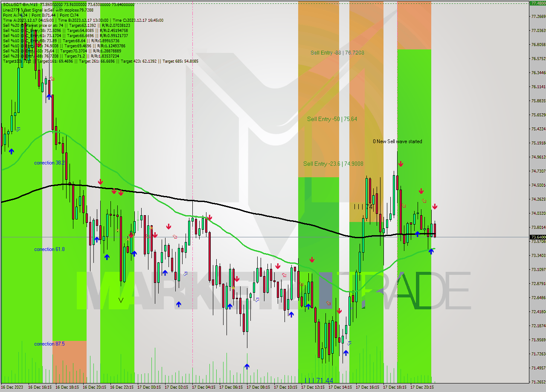The image size is (546, 392).
Task: Click the 'Sell Entry -50 | 75.64' label
Action: tap(332, 119)
